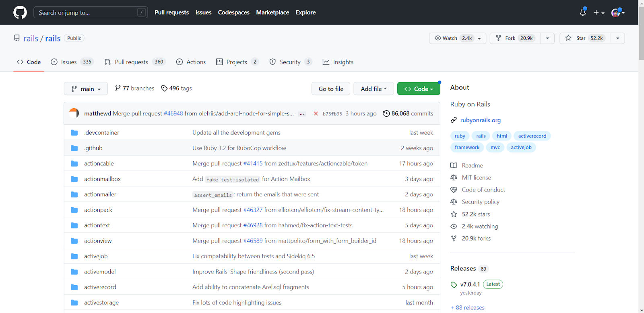
Task: Visit rubyonrails.org website link
Action: coord(481,120)
